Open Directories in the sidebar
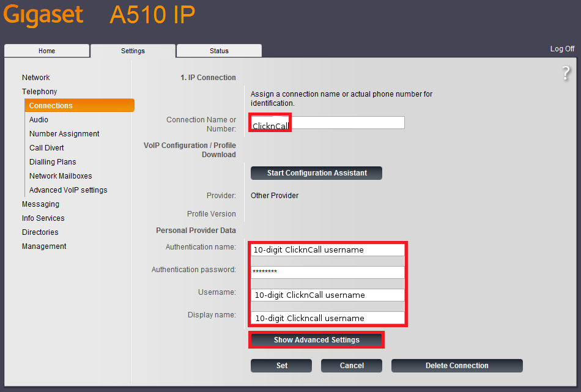 click(x=40, y=232)
